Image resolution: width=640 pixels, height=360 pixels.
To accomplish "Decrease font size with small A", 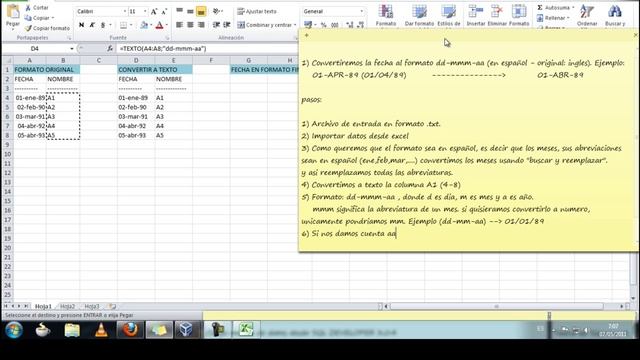I will click(164, 12).
